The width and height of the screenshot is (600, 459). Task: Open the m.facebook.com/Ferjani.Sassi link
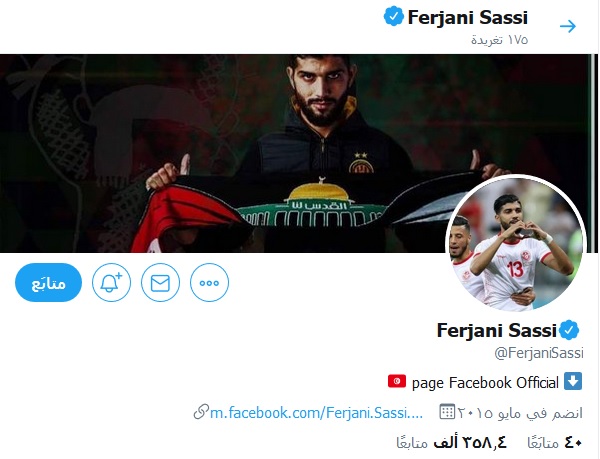[x=316, y=413]
